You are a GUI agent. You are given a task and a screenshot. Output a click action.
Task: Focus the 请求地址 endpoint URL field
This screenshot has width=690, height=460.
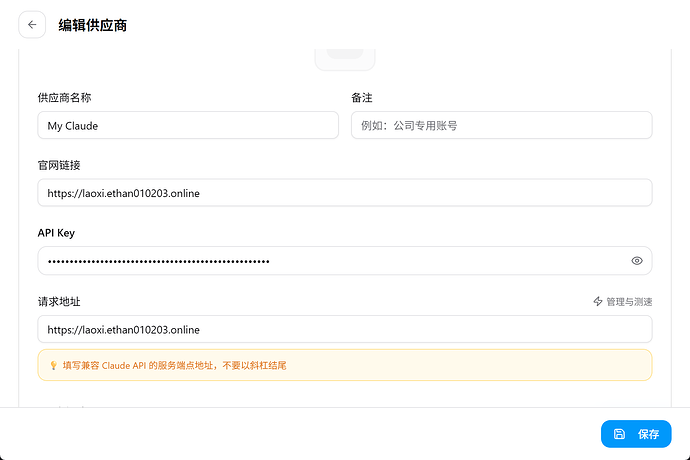coord(345,329)
